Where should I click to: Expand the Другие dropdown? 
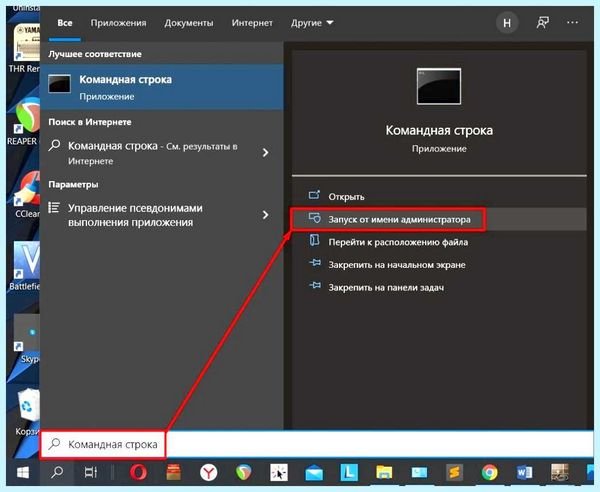312,23
